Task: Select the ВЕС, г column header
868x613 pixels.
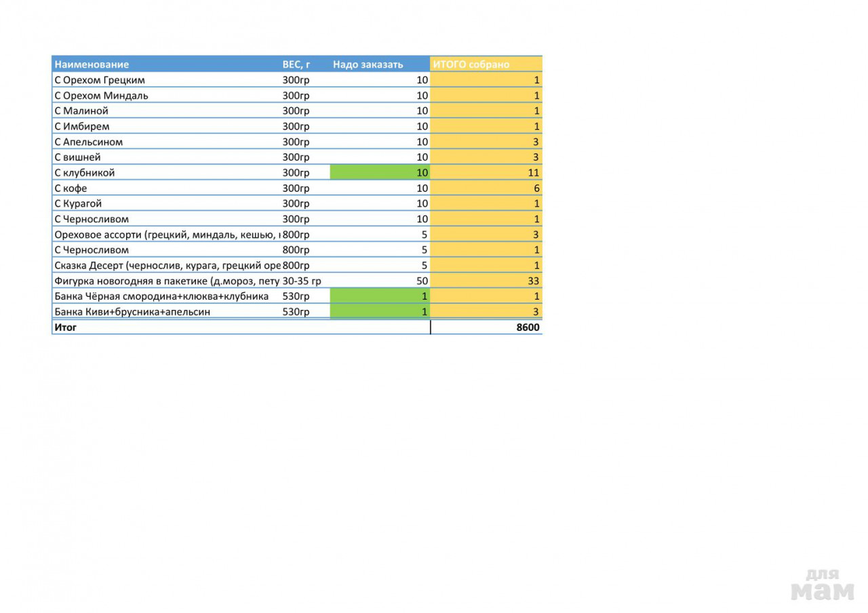Action: (x=296, y=64)
